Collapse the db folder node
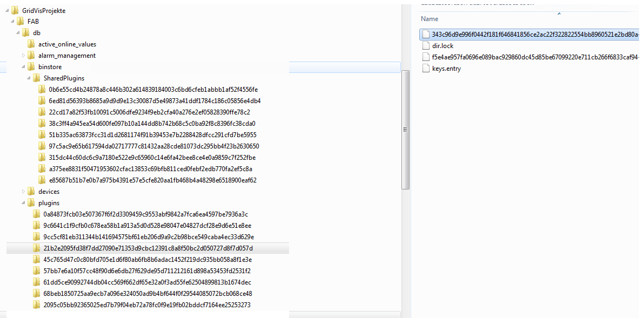644x318 pixels. pyautogui.click(x=18, y=33)
